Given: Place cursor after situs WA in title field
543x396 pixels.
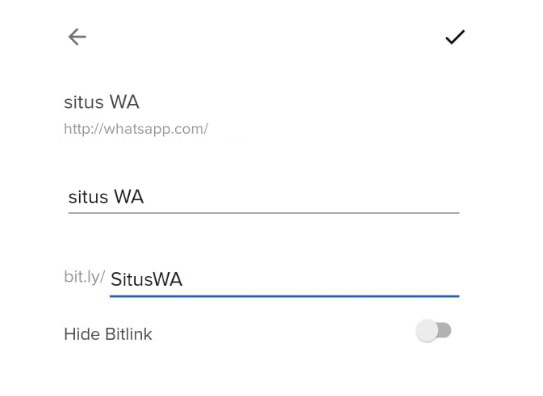Looking at the screenshot, I should pyautogui.click(x=144, y=197).
